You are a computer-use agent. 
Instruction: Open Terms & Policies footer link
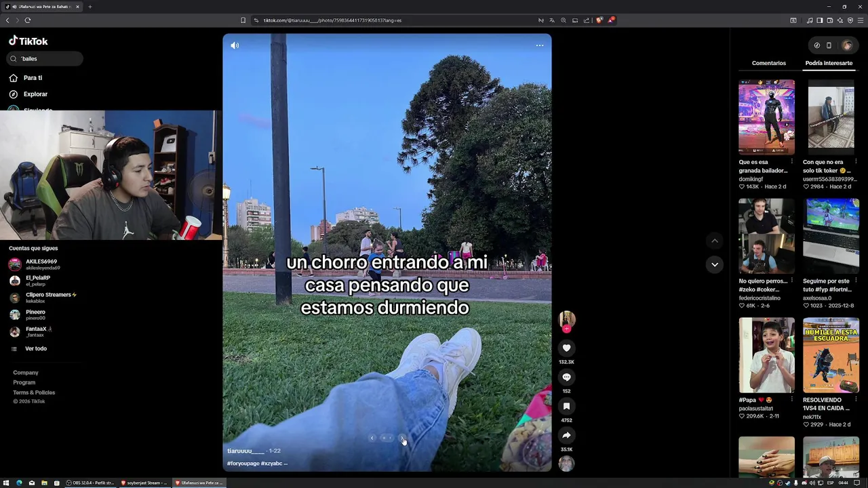(x=34, y=392)
